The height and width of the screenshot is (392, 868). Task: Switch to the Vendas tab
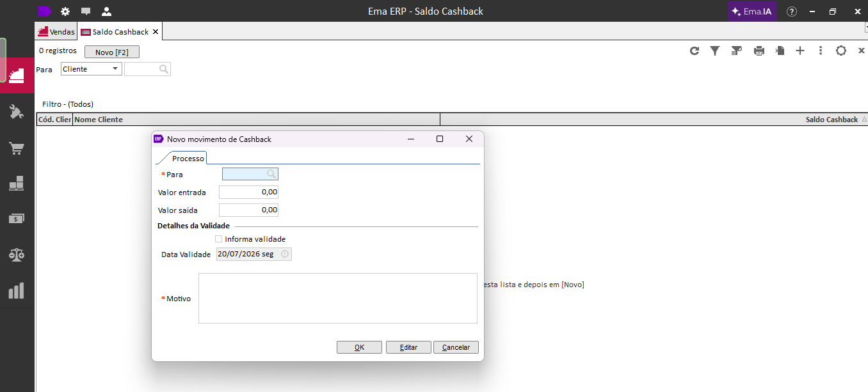[56, 32]
